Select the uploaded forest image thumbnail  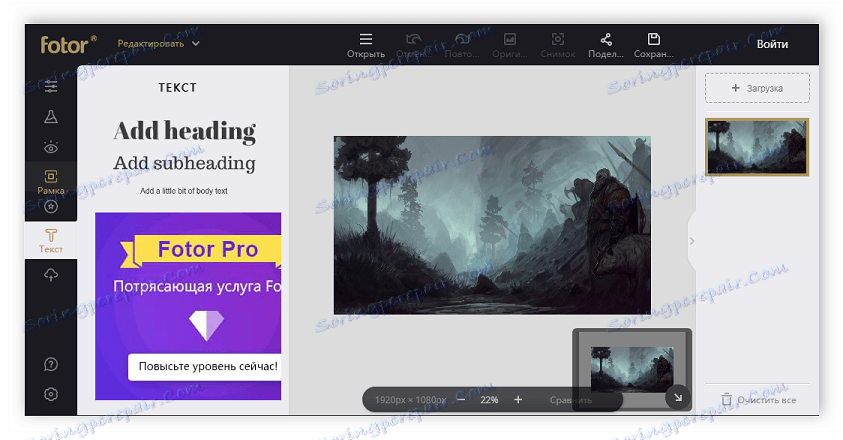click(x=757, y=147)
